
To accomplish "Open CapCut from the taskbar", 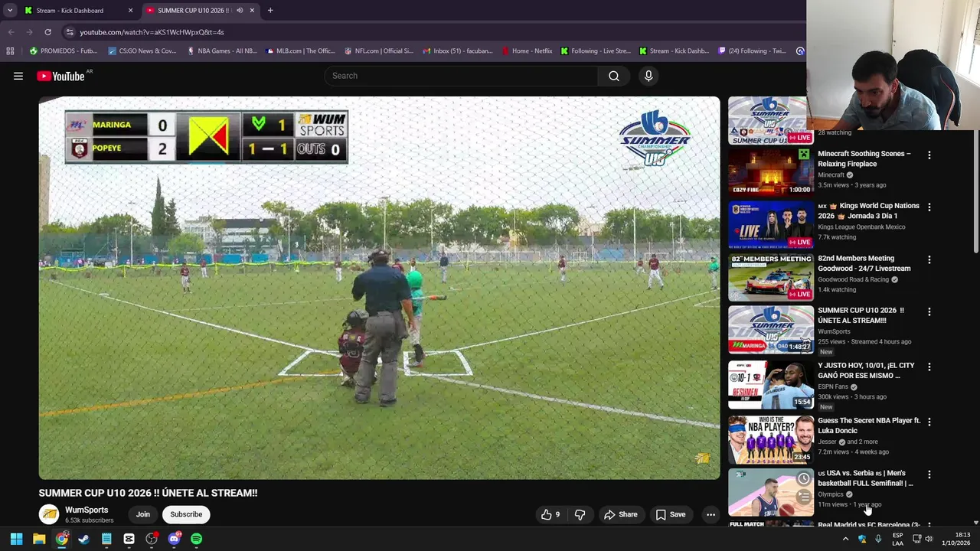I will coord(129,540).
